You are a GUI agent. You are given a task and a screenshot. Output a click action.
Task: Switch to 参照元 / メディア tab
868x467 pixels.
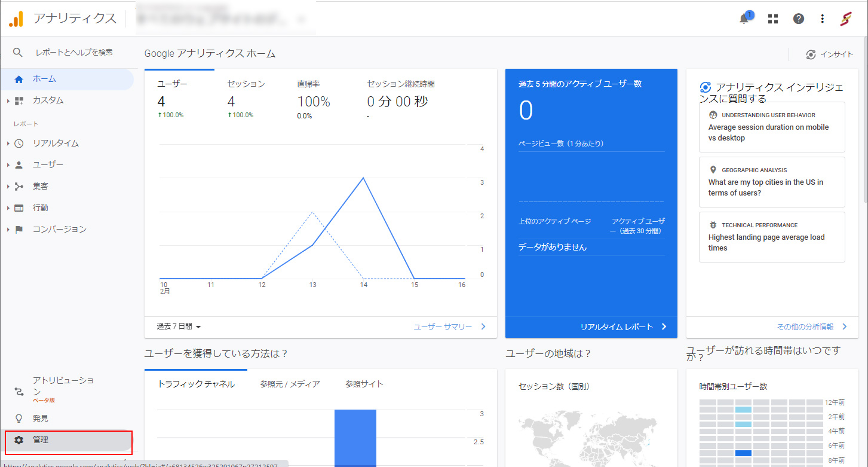pyautogui.click(x=290, y=384)
